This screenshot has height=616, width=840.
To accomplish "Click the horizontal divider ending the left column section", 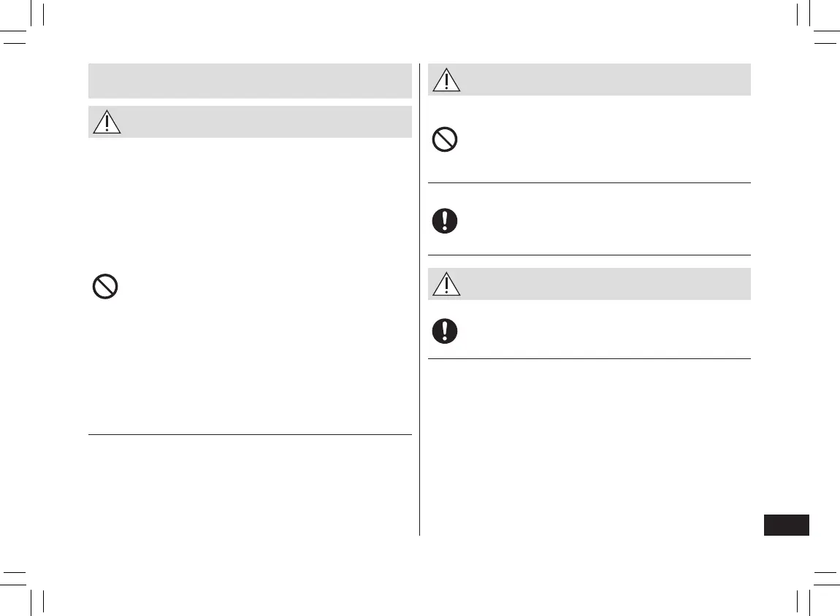I will point(250,435).
